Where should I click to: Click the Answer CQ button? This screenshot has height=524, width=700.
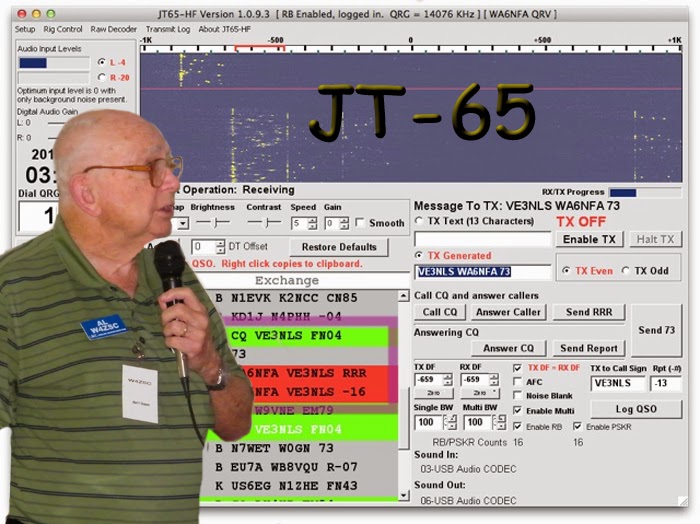tap(508, 348)
